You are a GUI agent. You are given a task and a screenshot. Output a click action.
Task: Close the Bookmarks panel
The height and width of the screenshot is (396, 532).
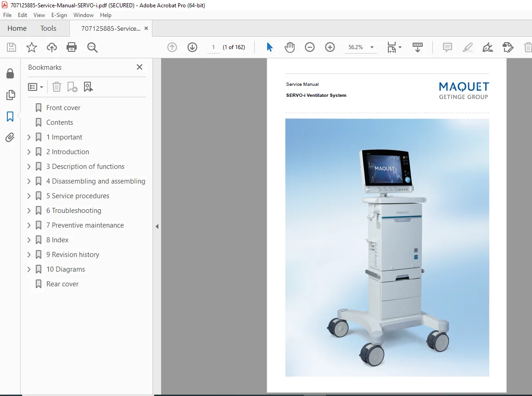pyautogui.click(x=140, y=67)
